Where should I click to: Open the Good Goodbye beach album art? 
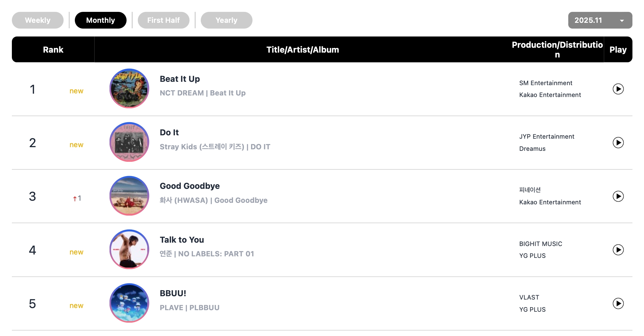coord(129,196)
